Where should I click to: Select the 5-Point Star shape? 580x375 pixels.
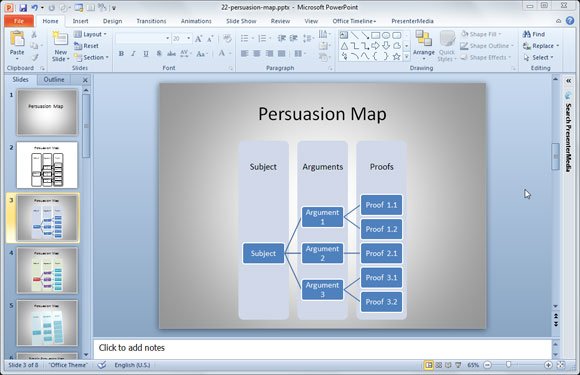[x=397, y=57]
